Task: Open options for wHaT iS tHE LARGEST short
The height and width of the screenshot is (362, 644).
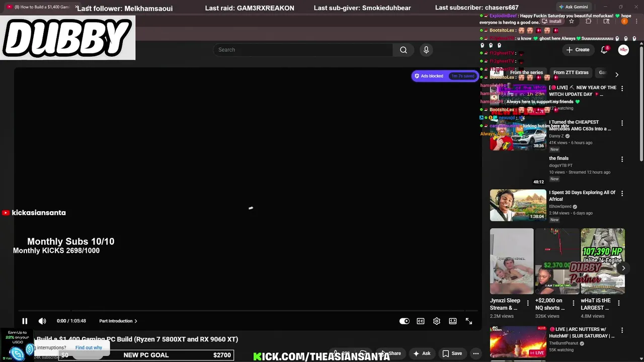Action: click(619, 303)
